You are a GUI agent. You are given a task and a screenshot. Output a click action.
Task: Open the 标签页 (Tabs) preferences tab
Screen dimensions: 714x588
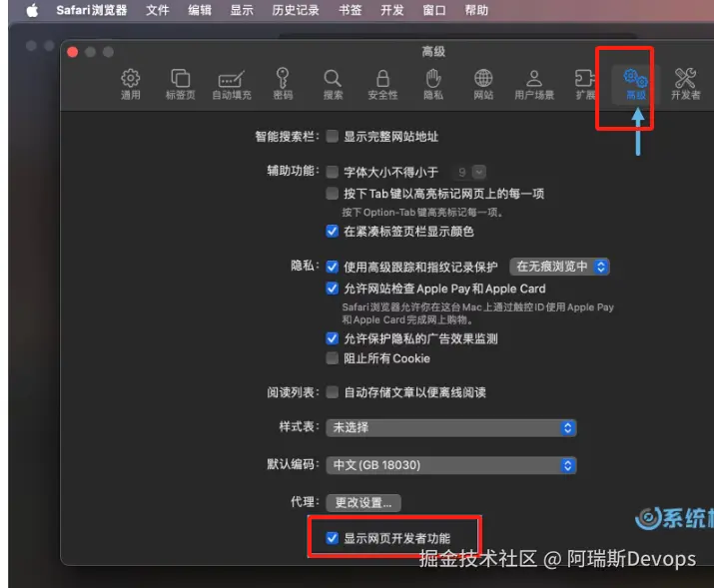[181, 84]
